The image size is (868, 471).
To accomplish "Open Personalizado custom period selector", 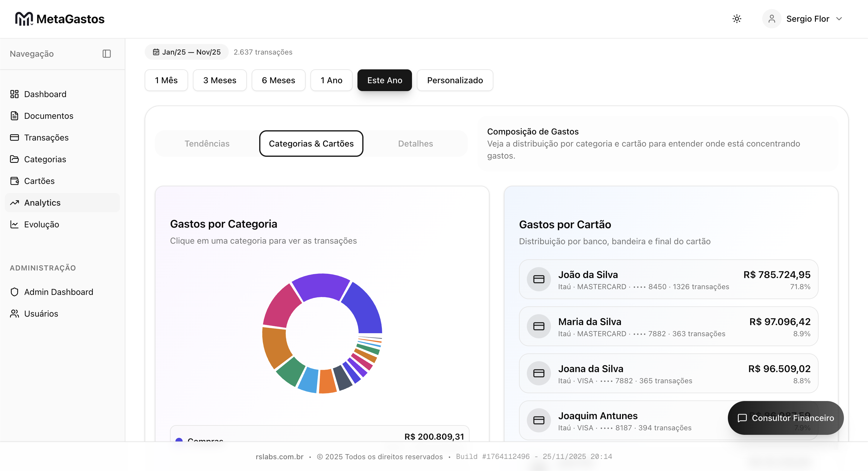I will [454, 80].
